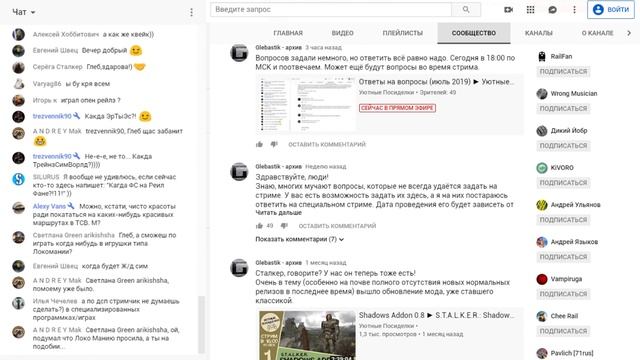Dislike the Здравствуйте, люди! post
This screenshot has width=640, height=360.
coord(284,226)
